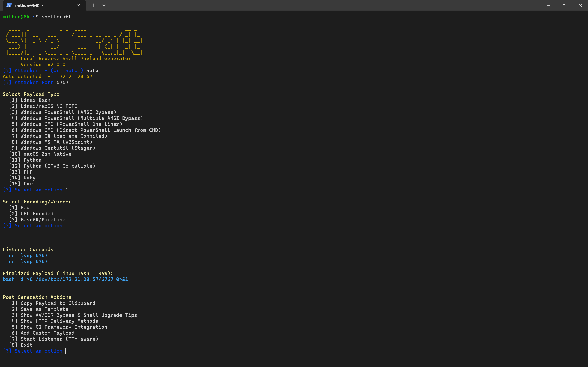588x367 pixels.
Task: Click the Add Custom Payload entry
Action: 42,333
